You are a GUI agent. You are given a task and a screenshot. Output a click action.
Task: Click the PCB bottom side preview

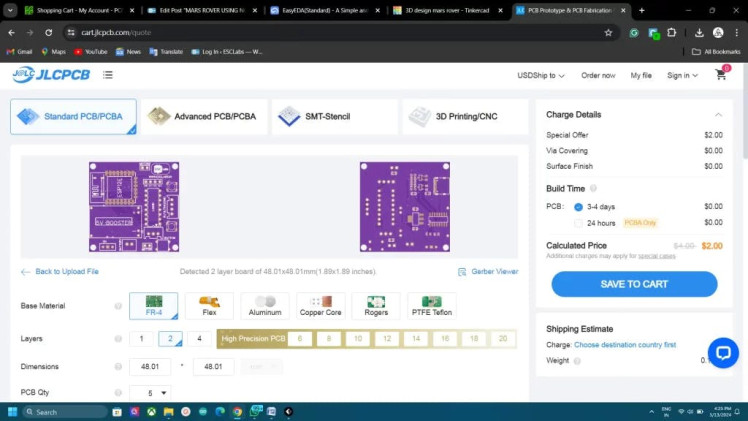click(x=405, y=207)
